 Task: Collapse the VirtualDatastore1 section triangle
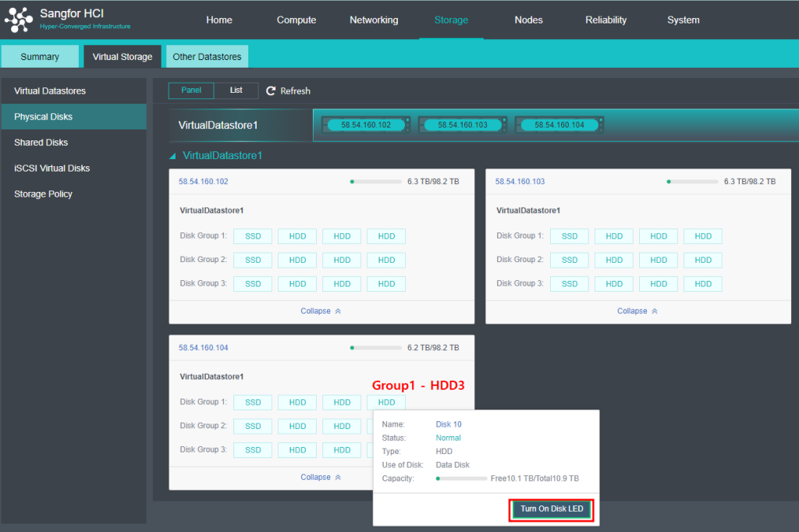click(172, 156)
